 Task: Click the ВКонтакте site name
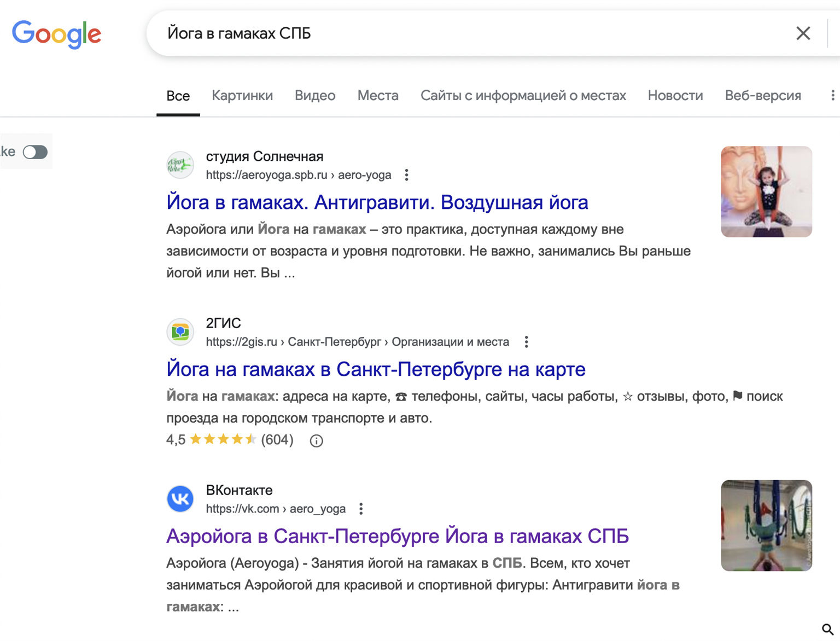point(239,490)
